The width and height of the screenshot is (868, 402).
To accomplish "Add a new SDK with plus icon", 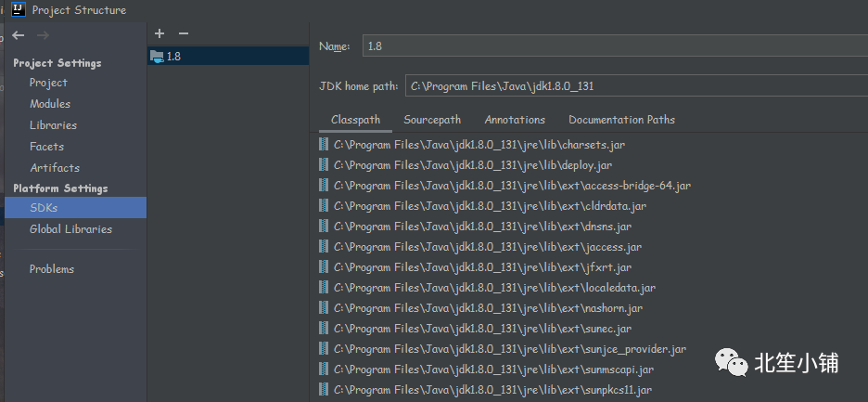I will coord(160,33).
